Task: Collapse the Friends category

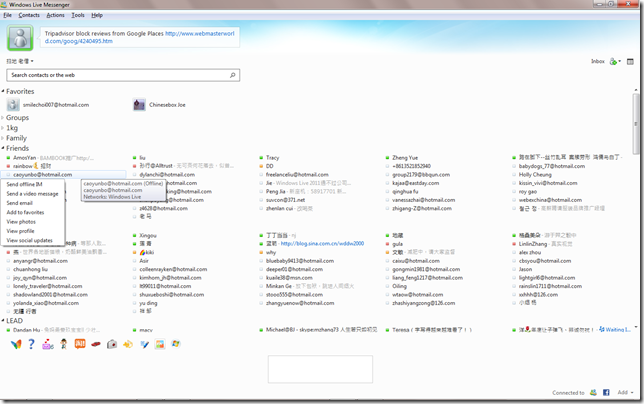Action: click(3, 148)
